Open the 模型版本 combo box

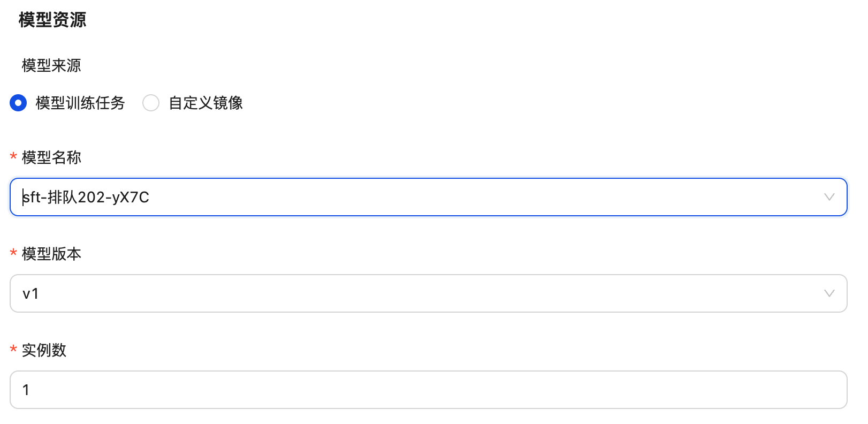[428, 293]
